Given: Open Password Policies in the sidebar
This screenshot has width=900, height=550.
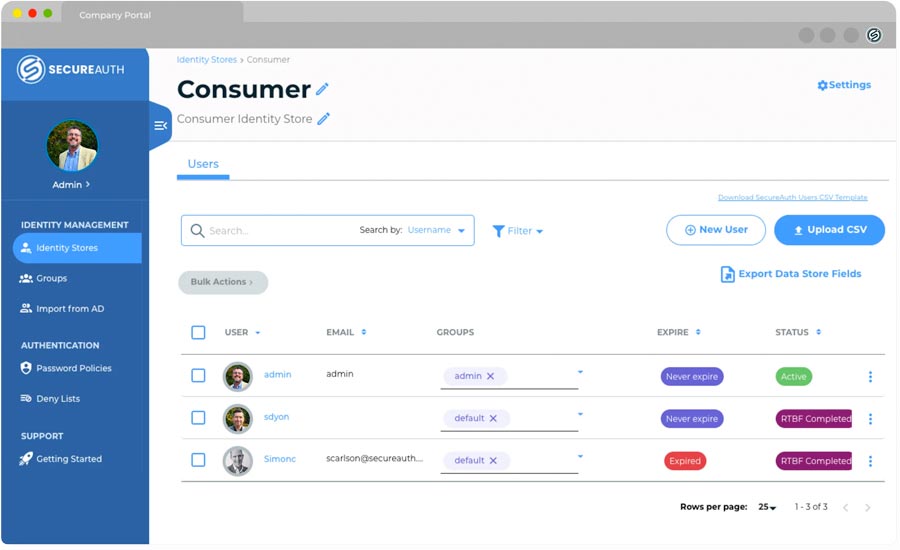Looking at the screenshot, I should (x=73, y=368).
